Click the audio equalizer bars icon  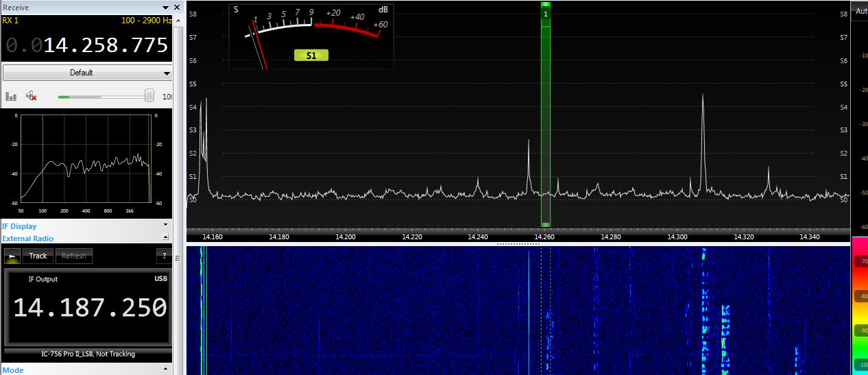[x=10, y=97]
